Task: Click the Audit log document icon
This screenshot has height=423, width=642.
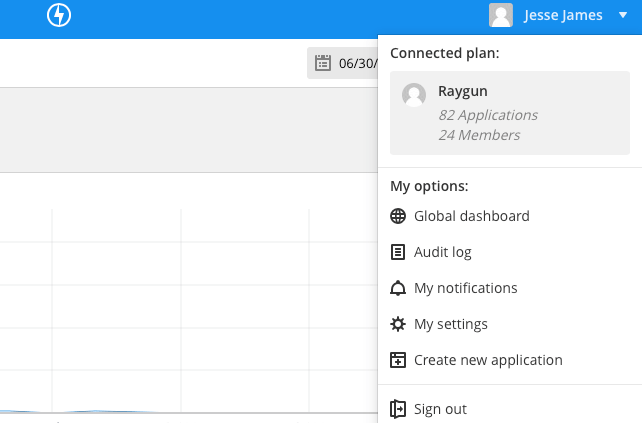Action: click(x=398, y=252)
